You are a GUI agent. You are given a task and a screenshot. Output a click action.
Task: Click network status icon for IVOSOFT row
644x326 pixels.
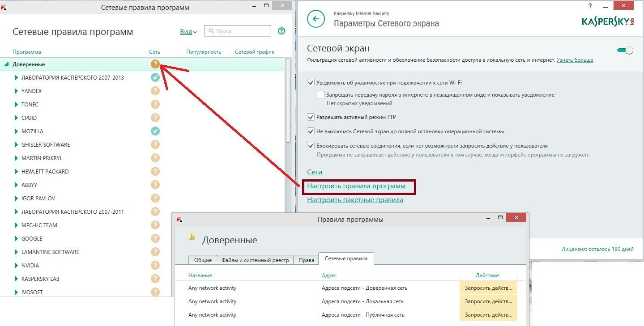point(155,292)
